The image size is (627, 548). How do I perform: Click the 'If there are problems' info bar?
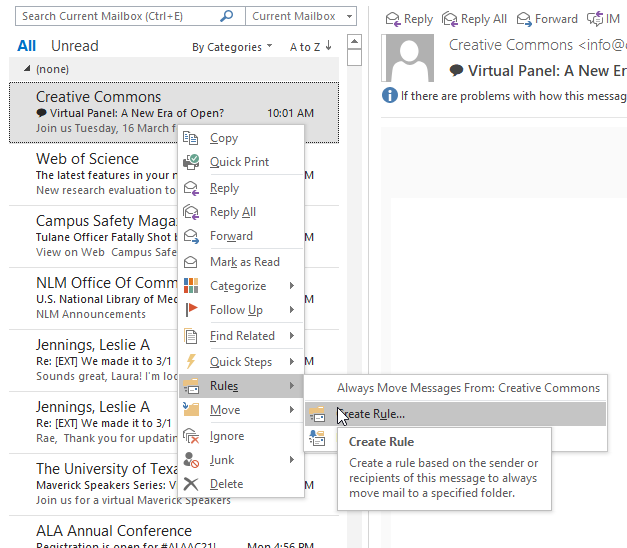point(504,96)
